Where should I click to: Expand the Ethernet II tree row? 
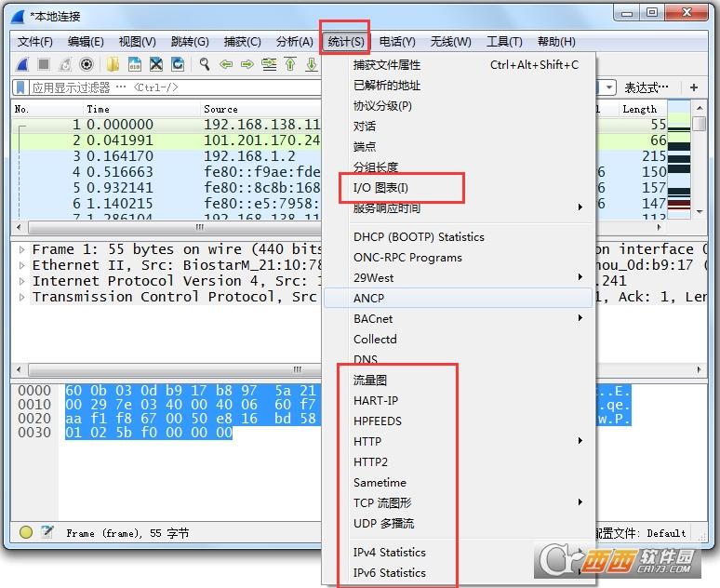pos(21,265)
